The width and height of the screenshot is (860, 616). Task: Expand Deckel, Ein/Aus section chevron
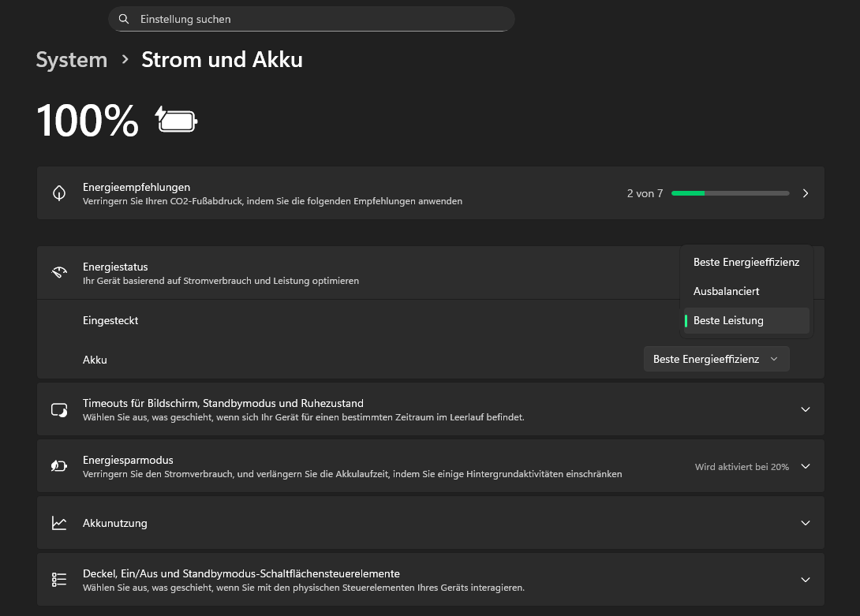click(x=806, y=580)
